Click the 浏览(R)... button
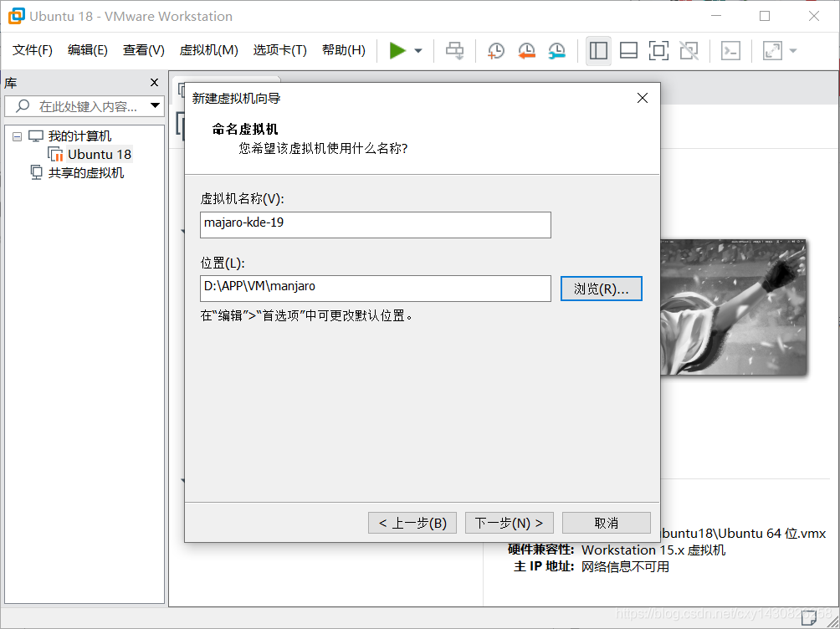 point(601,289)
